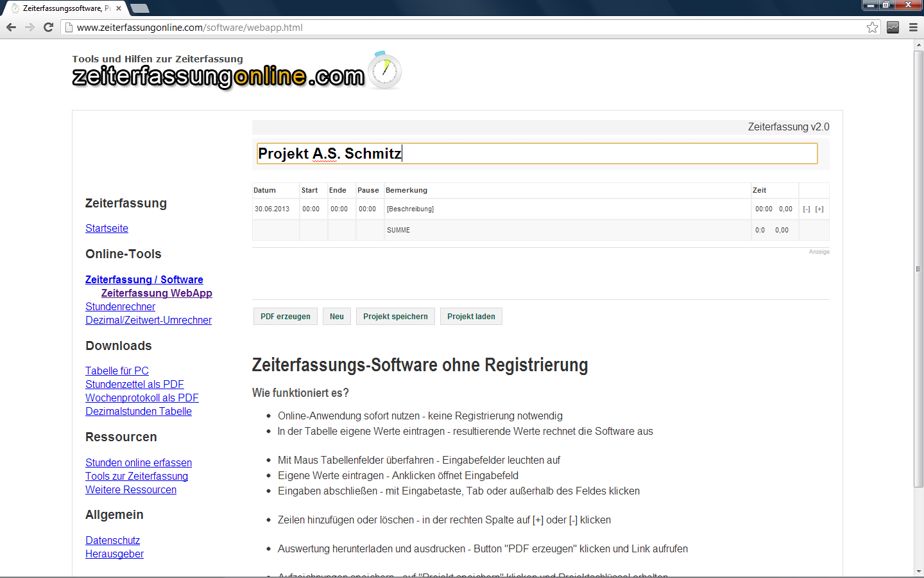Click the vertical scrollbar thumb
The height and width of the screenshot is (578, 924).
918,269
